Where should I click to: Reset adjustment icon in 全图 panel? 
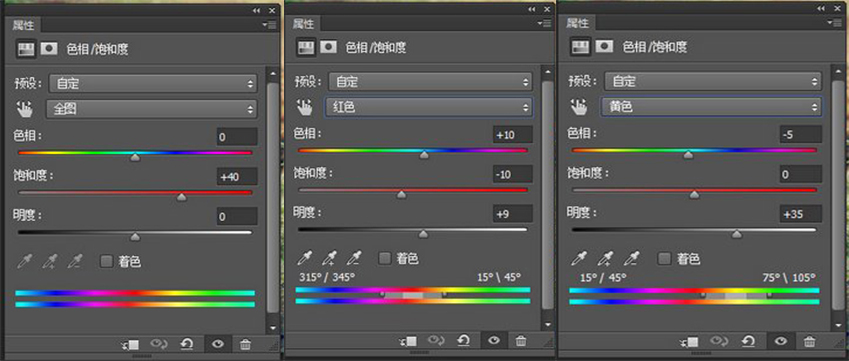pyautogui.click(x=187, y=344)
